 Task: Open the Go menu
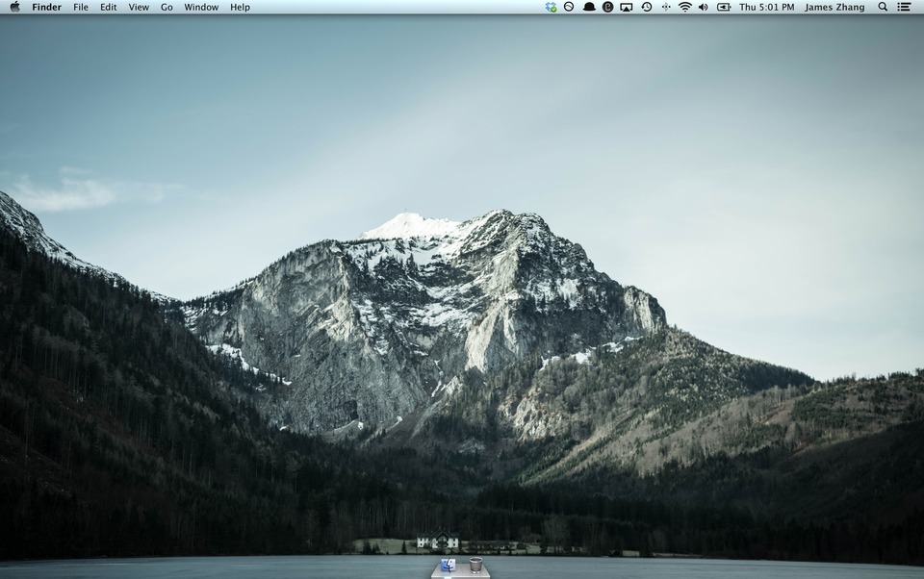167,7
